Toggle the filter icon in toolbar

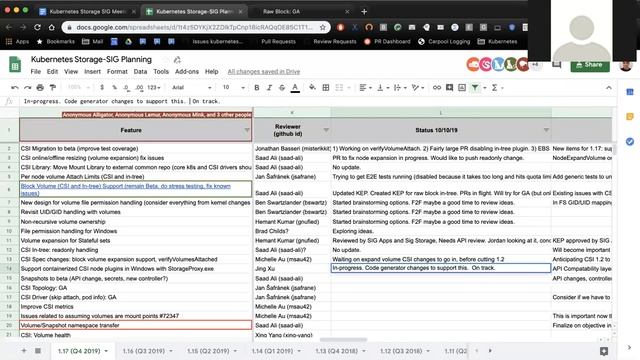(x=475, y=88)
